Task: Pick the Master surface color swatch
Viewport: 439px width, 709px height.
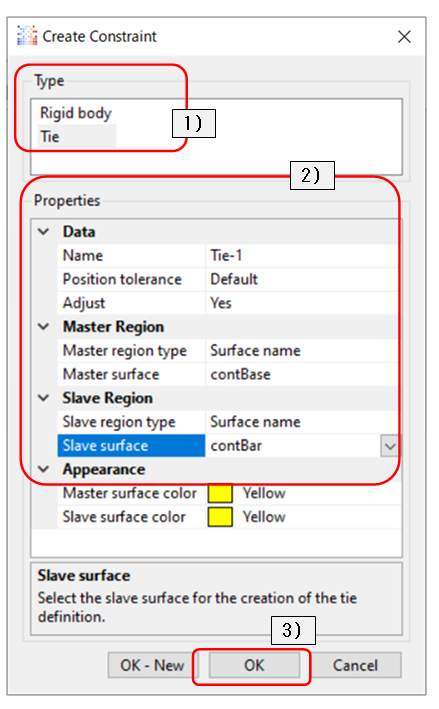Action: point(220,493)
